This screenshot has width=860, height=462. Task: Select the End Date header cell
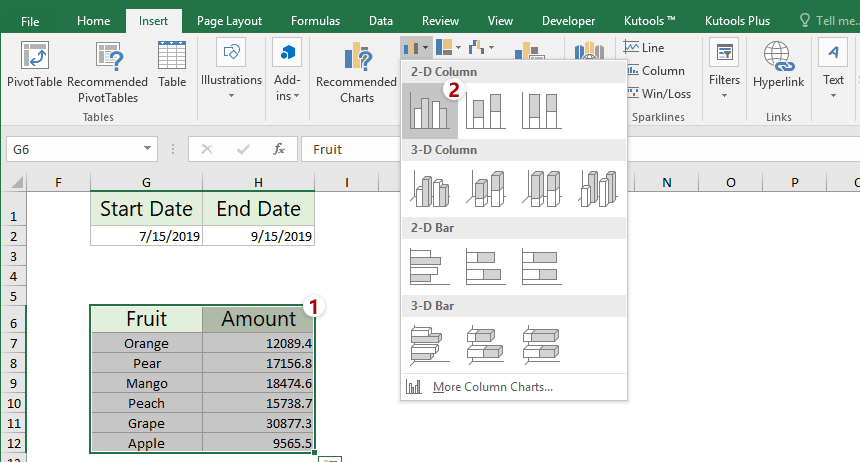258,209
